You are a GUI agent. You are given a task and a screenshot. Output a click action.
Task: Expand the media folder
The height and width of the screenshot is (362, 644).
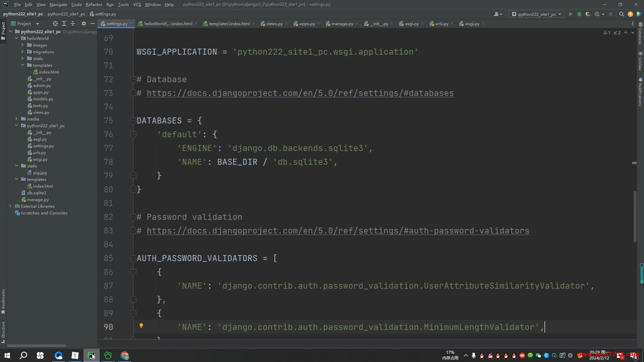coord(16,119)
